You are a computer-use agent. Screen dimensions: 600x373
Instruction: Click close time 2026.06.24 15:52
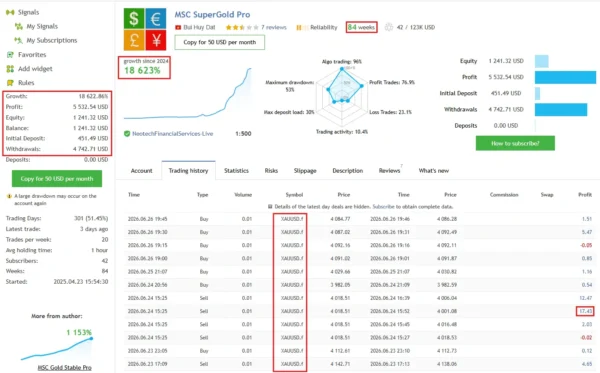pyautogui.click(x=390, y=311)
